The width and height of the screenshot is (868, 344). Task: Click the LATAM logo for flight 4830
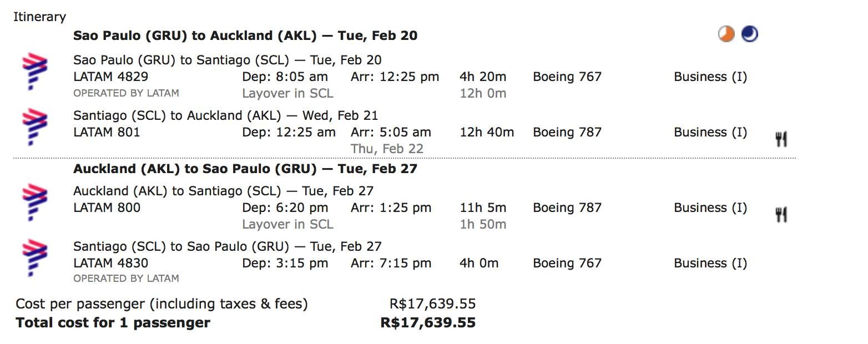(34, 258)
